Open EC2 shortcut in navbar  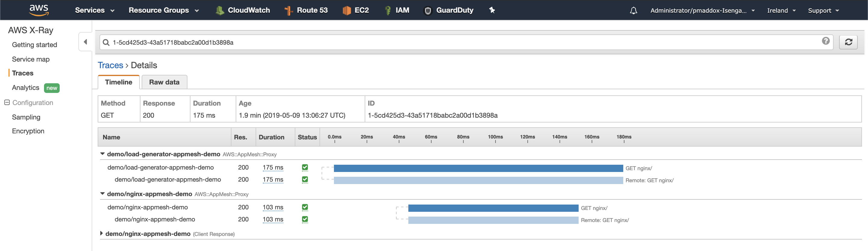[x=356, y=11]
